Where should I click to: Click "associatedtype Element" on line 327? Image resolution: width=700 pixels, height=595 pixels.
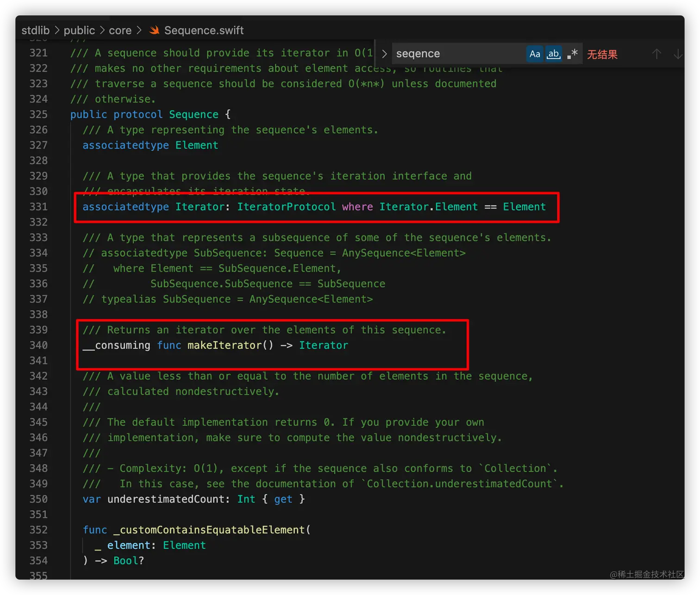tap(150, 145)
